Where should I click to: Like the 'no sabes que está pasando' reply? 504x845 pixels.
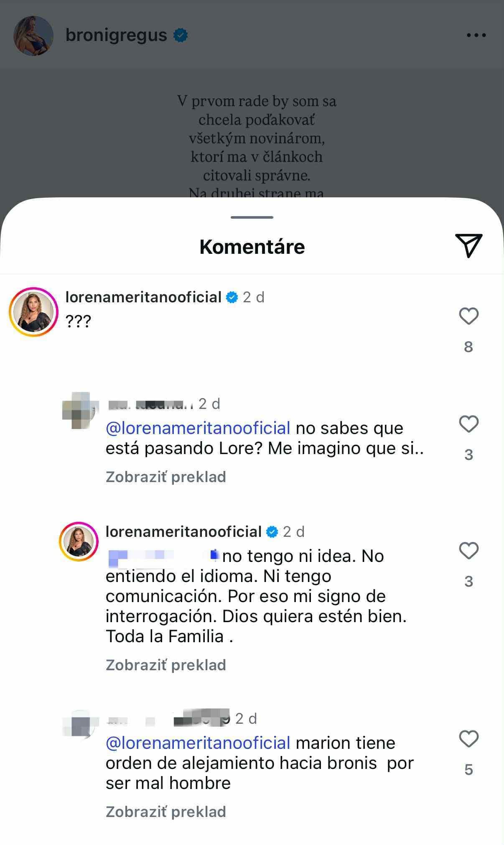(468, 424)
